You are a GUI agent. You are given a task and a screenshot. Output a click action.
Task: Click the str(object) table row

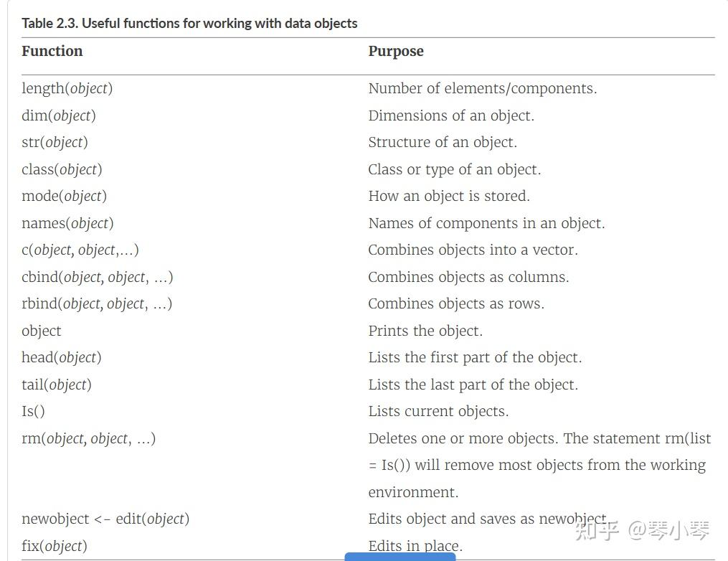pyautogui.click(x=368, y=142)
